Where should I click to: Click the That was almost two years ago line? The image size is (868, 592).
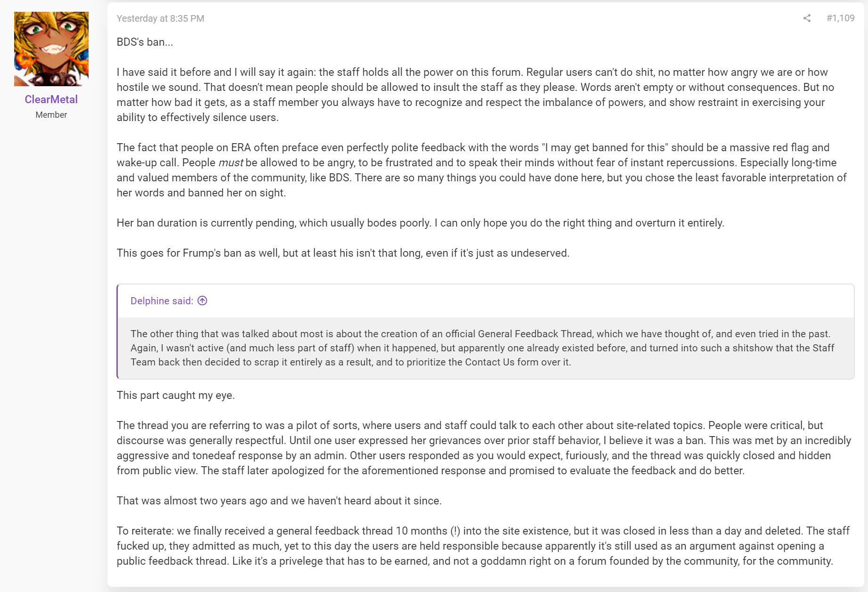279,501
